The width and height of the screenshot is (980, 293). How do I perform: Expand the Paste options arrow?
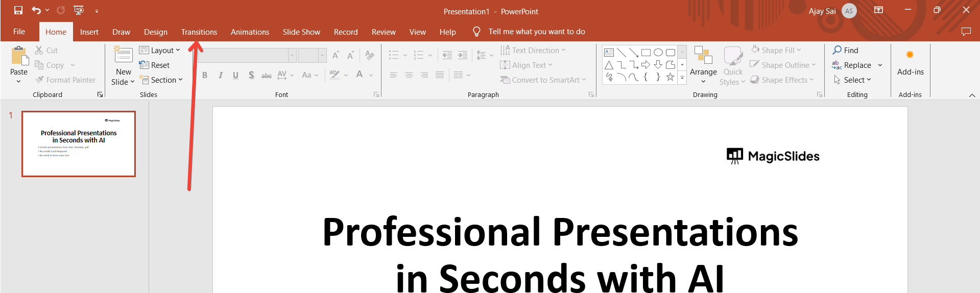click(x=19, y=81)
